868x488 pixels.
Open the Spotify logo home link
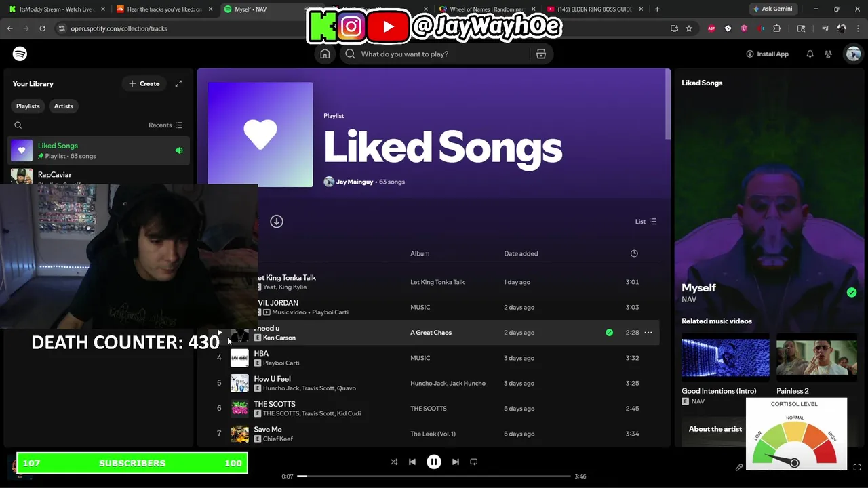20,54
